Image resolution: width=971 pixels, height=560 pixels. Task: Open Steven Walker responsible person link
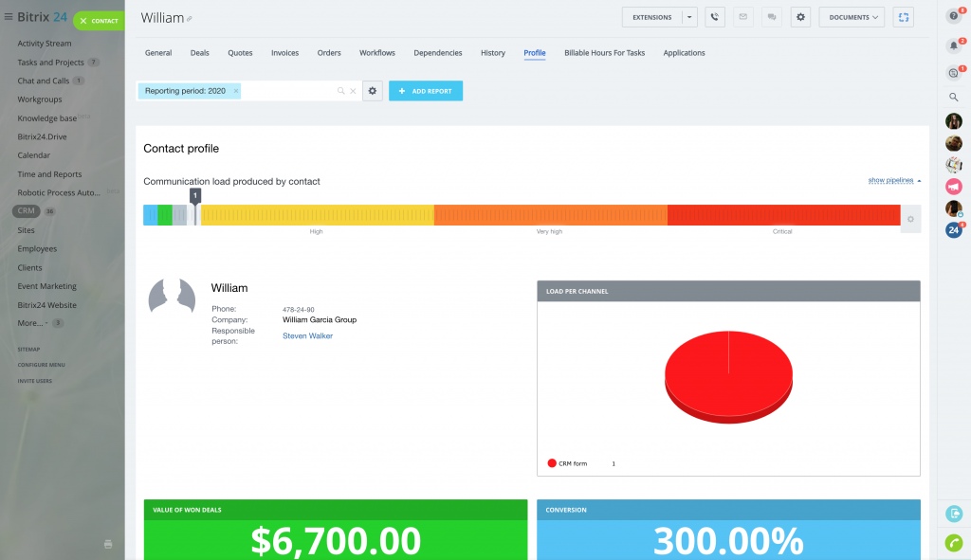pyautogui.click(x=307, y=335)
